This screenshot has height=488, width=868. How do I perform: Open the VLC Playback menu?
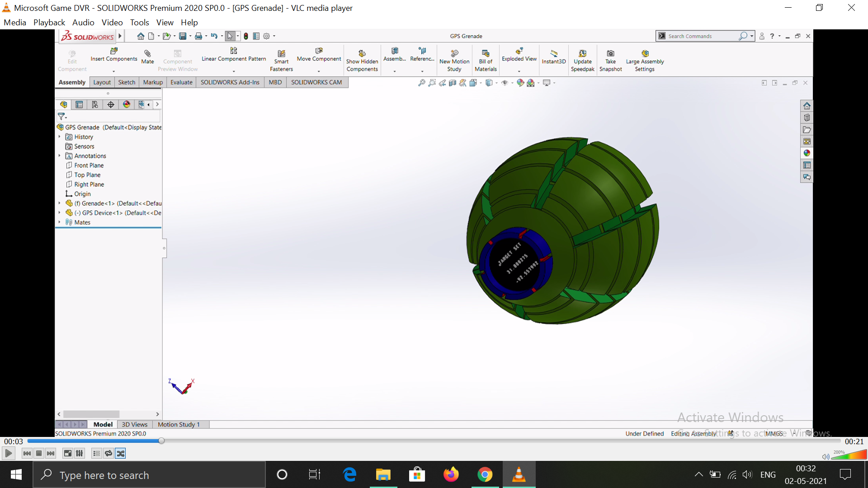(x=49, y=22)
